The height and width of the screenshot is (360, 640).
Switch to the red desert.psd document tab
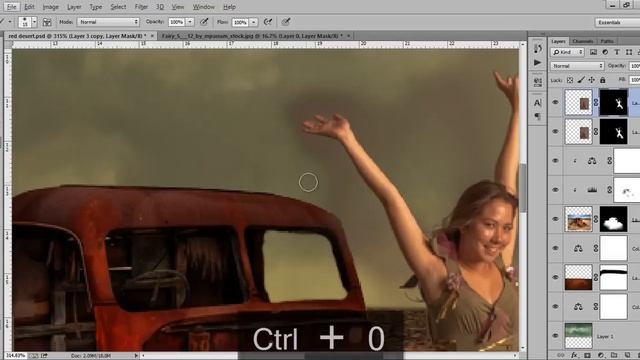tap(78, 36)
